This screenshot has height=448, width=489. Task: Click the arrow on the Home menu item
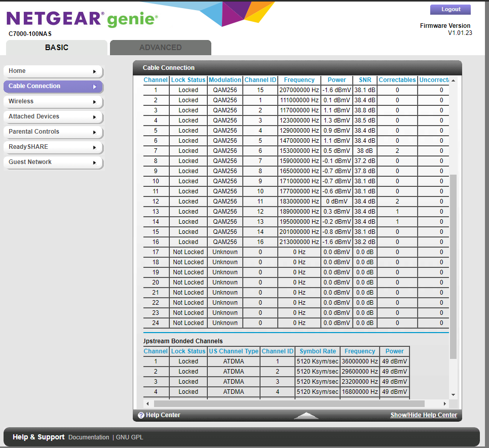point(94,71)
